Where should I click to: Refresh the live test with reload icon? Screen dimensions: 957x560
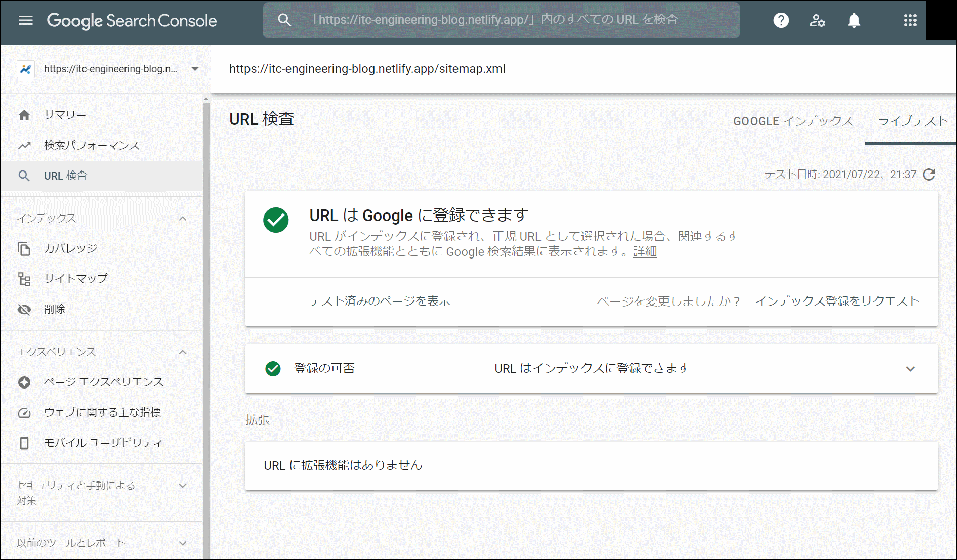(x=929, y=175)
